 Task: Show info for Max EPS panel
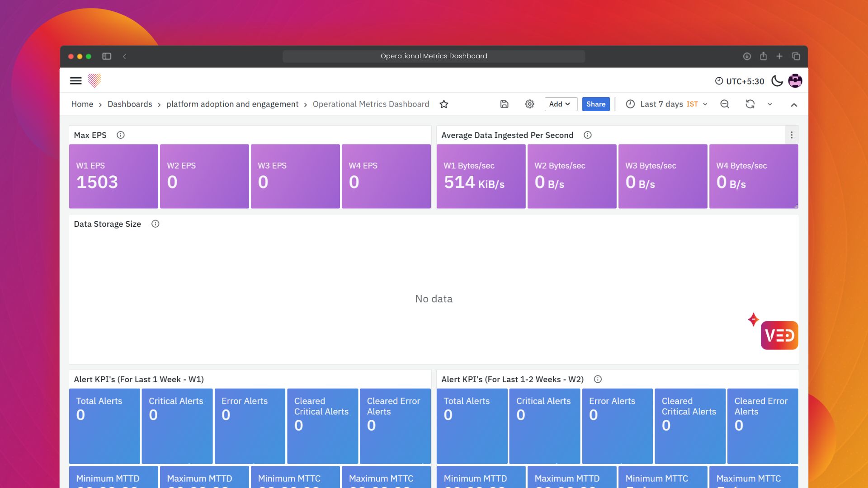coord(121,135)
